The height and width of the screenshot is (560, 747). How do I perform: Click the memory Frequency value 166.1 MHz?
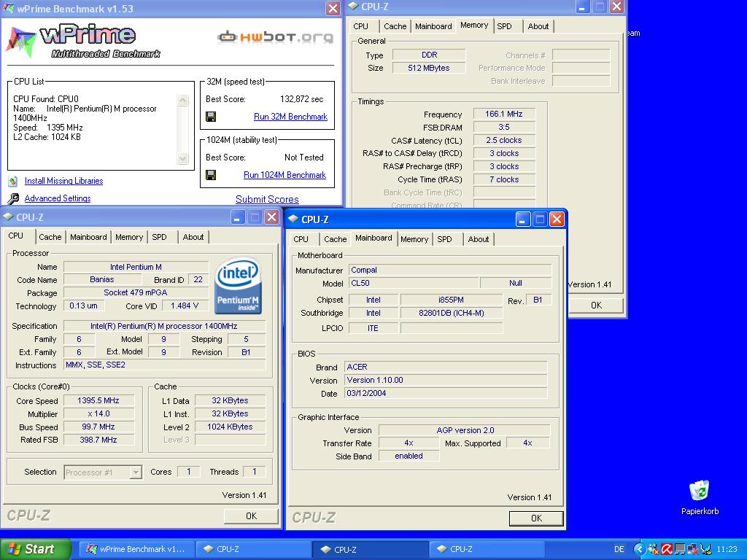[x=503, y=114]
